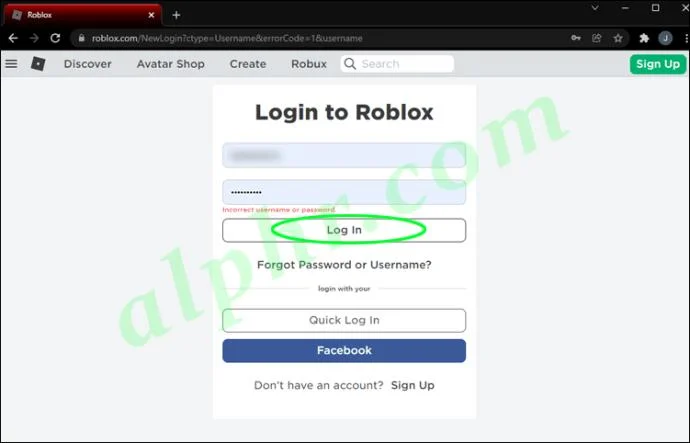This screenshot has height=443, width=690.
Task: Go back with the browser arrow
Action: point(13,38)
